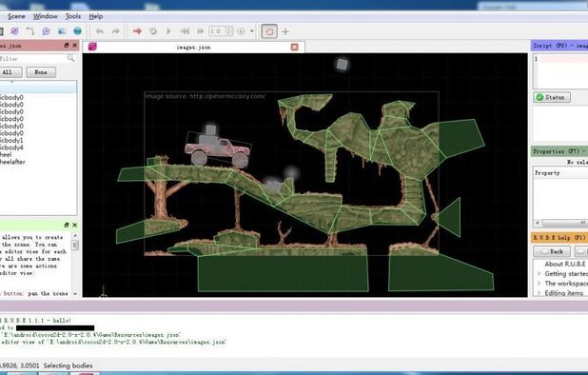Image resolution: width=588 pixels, height=375 pixels.
Task: Click the red arrow run button
Action: click(137, 31)
